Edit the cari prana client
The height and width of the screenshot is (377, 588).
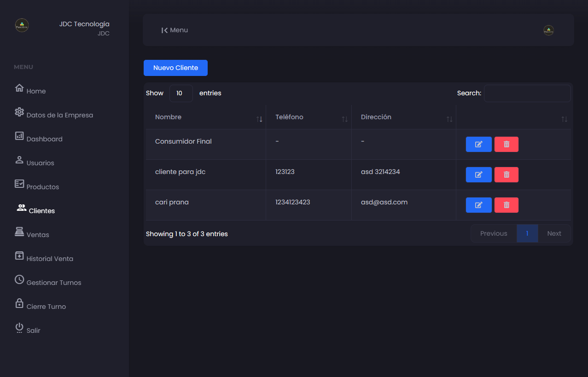478,205
